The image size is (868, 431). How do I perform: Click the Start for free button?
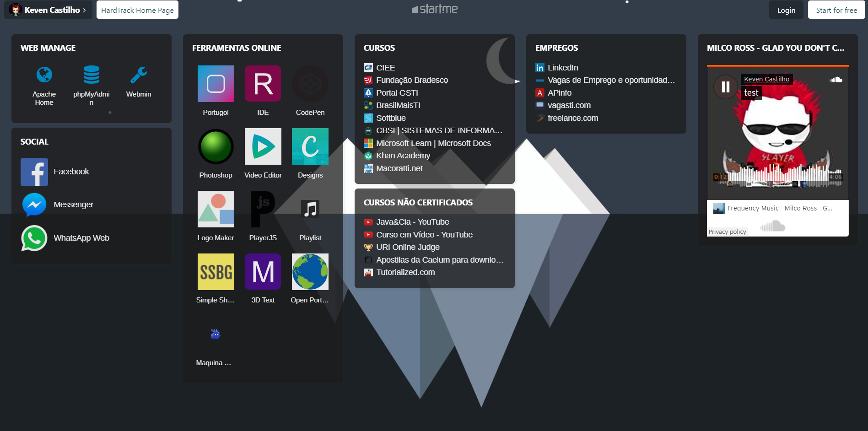(836, 10)
